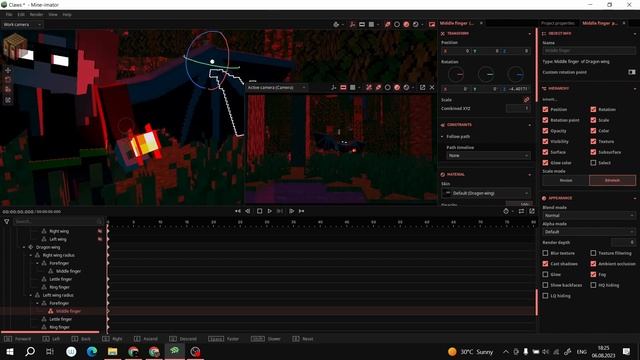Play the animation
The height and width of the screenshot is (360, 640).
tap(270, 211)
